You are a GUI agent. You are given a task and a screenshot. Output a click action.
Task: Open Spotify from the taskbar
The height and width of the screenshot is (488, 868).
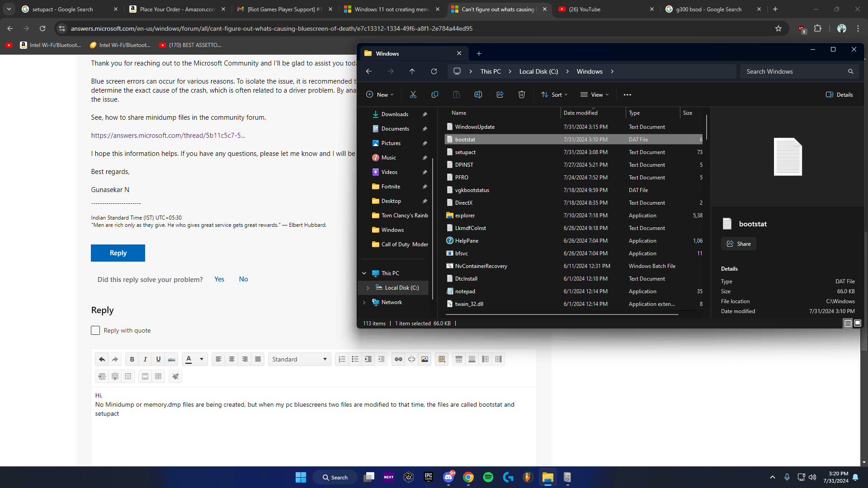point(488,477)
